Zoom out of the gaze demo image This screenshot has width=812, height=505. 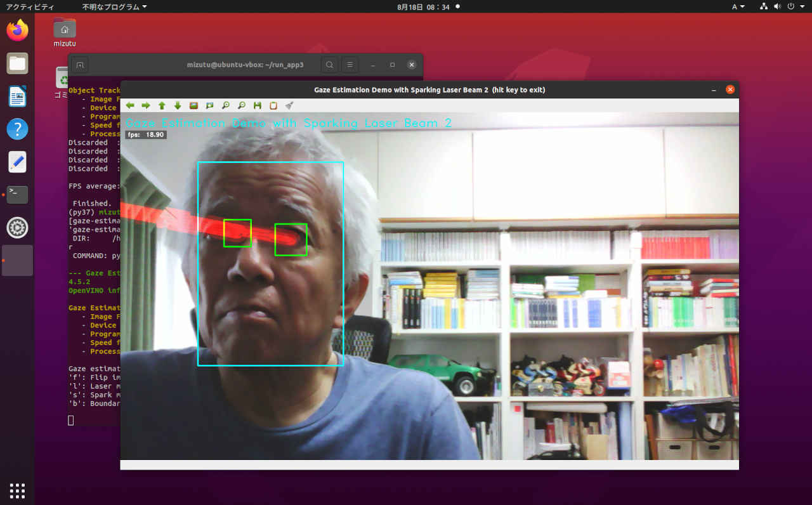tap(242, 106)
